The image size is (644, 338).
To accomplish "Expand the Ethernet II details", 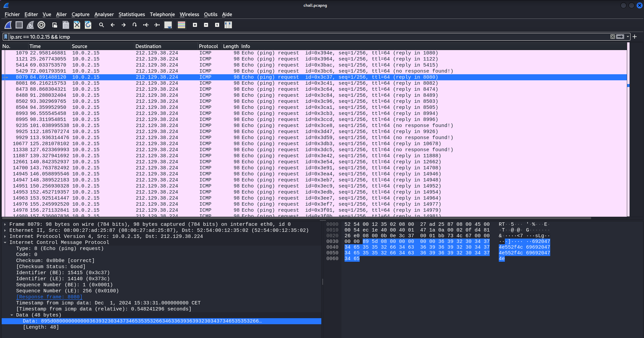I will pos(5,230).
